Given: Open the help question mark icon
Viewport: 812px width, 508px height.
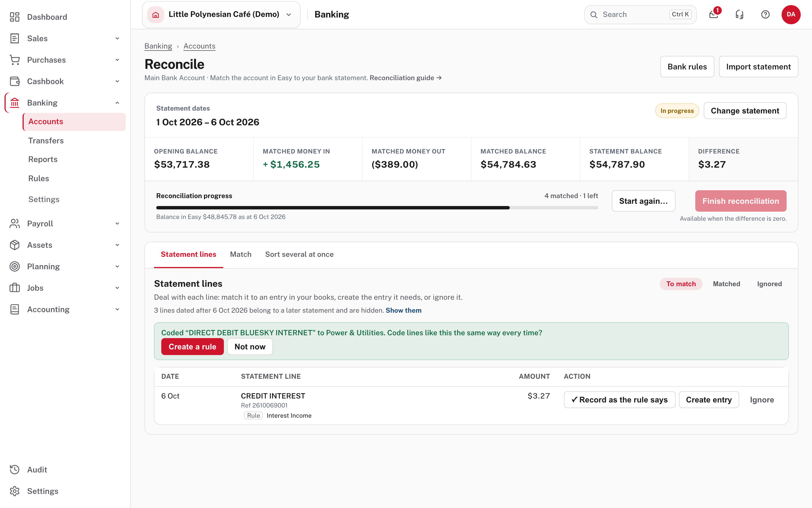Looking at the screenshot, I should pyautogui.click(x=765, y=14).
